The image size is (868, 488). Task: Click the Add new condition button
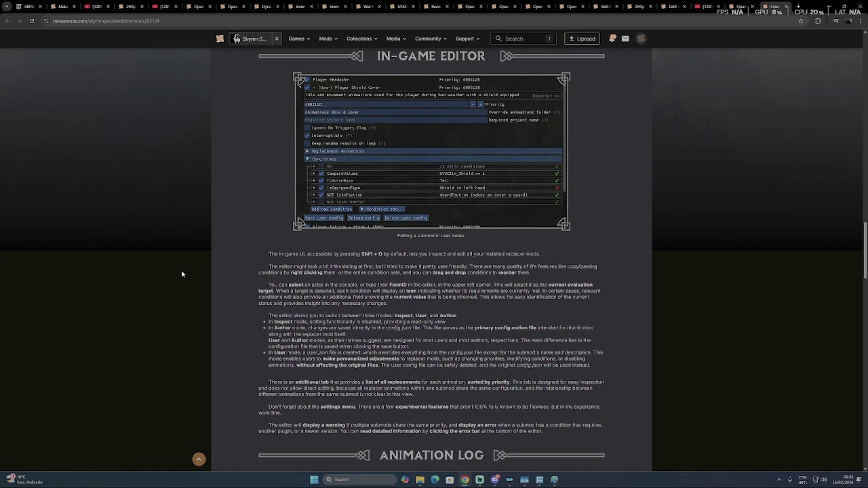332,209
